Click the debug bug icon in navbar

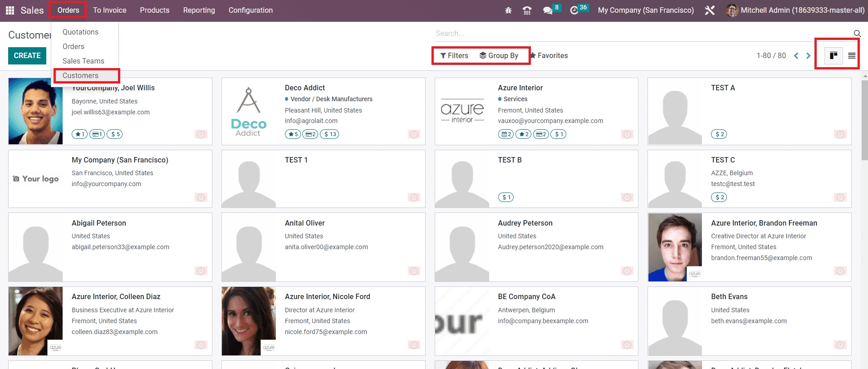pyautogui.click(x=508, y=10)
